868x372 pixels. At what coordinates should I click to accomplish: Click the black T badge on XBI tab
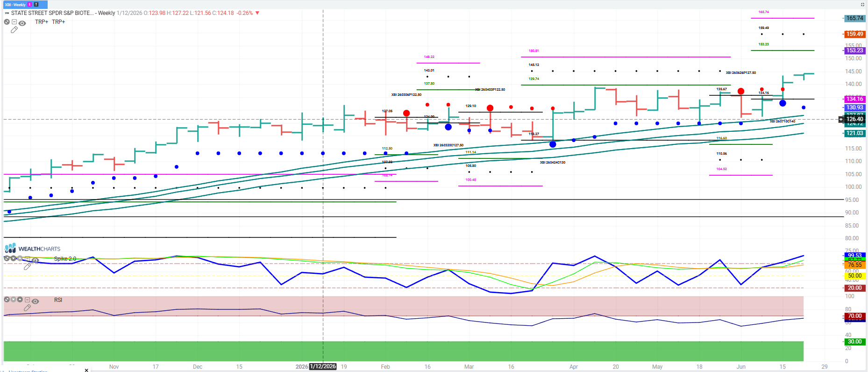click(x=36, y=5)
